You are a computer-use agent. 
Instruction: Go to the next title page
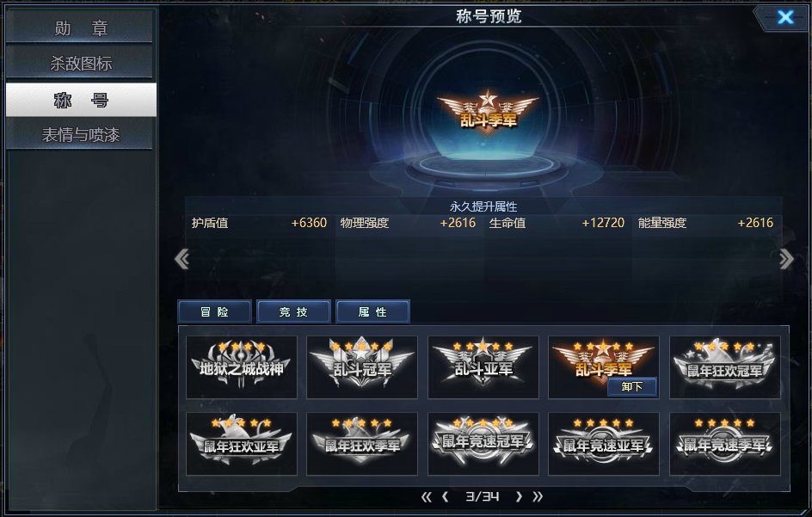point(519,497)
